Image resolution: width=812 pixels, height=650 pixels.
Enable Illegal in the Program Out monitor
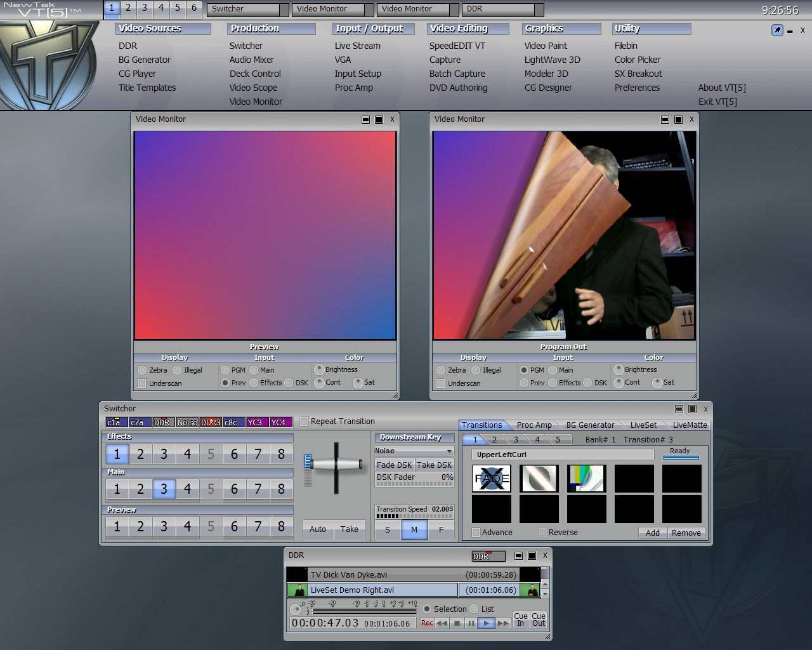click(x=476, y=370)
